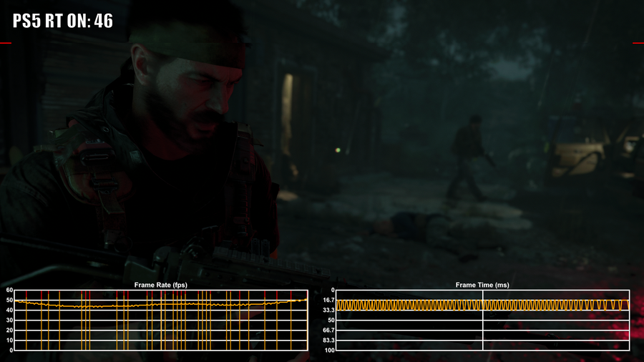Click the red tick mark at left screen edge

(x=6, y=44)
